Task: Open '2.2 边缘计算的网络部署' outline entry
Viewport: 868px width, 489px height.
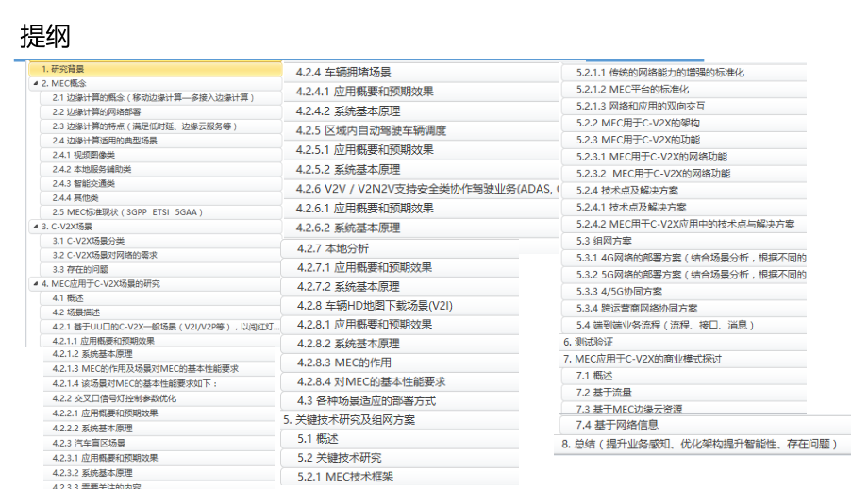Action: tap(96, 112)
